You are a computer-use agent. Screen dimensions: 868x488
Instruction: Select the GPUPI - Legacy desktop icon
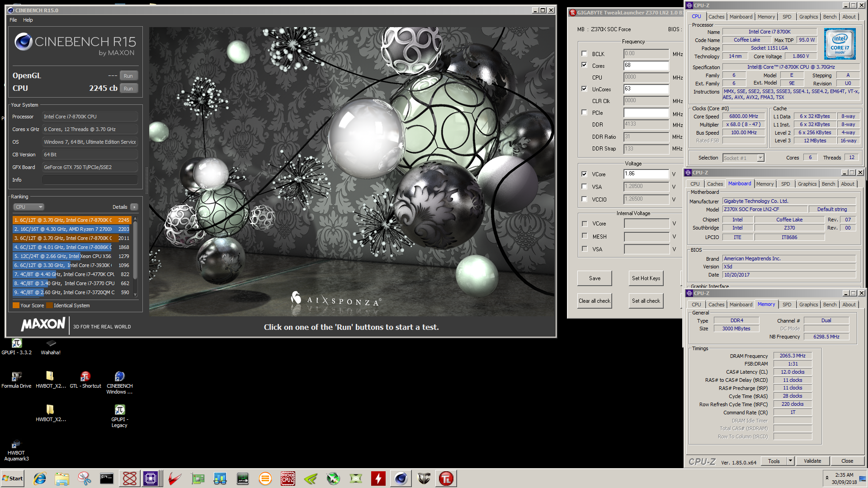click(119, 416)
